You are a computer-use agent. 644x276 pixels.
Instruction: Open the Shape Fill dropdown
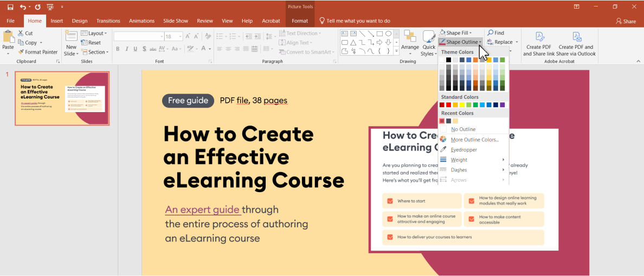pos(455,33)
